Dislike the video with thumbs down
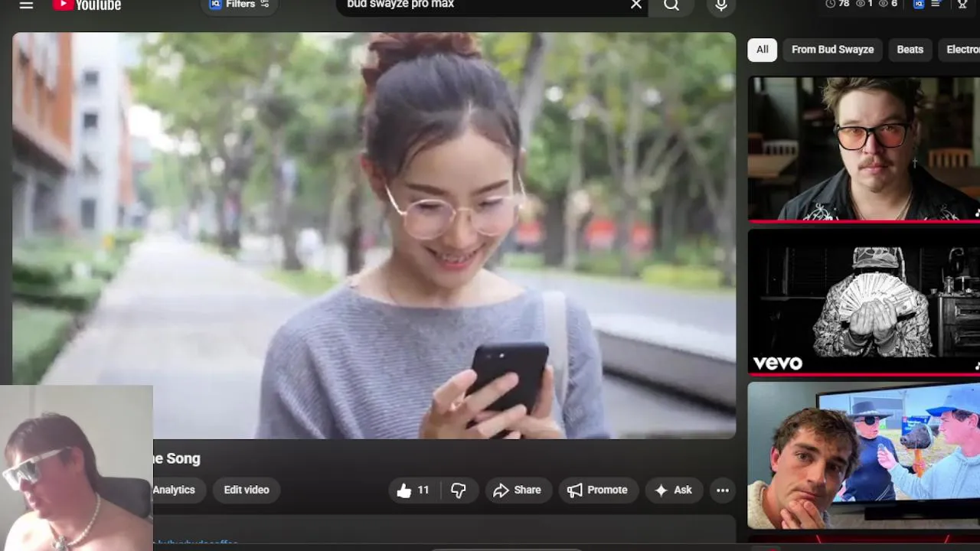Screen dimensions: 980x551 [x=459, y=491]
